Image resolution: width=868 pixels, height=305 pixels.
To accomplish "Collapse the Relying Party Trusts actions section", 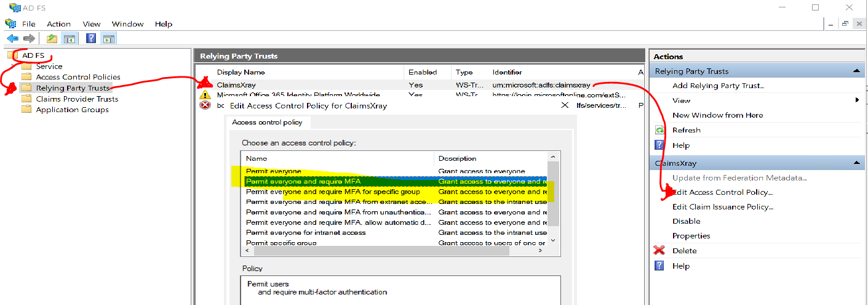I will [x=857, y=71].
